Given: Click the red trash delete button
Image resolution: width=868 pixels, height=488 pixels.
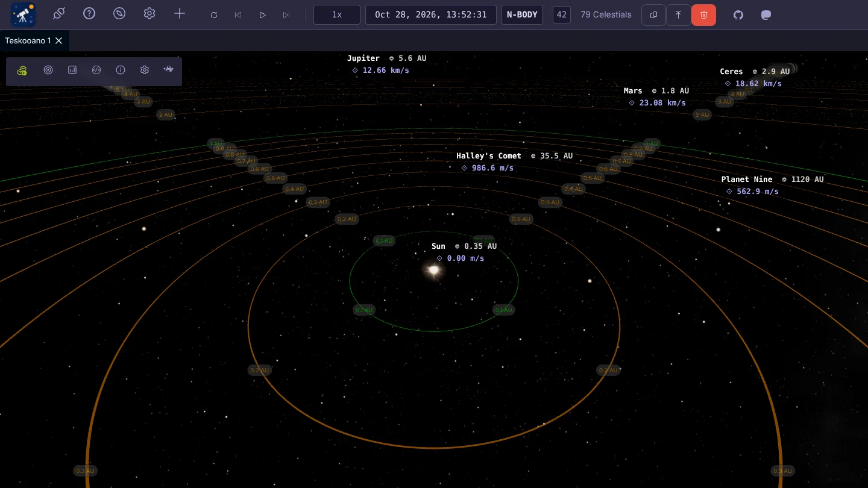Looking at the screenshot, I should point(703,15).
